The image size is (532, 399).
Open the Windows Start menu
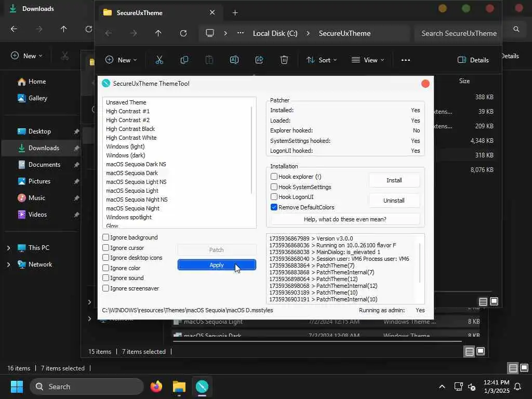coord(17,387)
